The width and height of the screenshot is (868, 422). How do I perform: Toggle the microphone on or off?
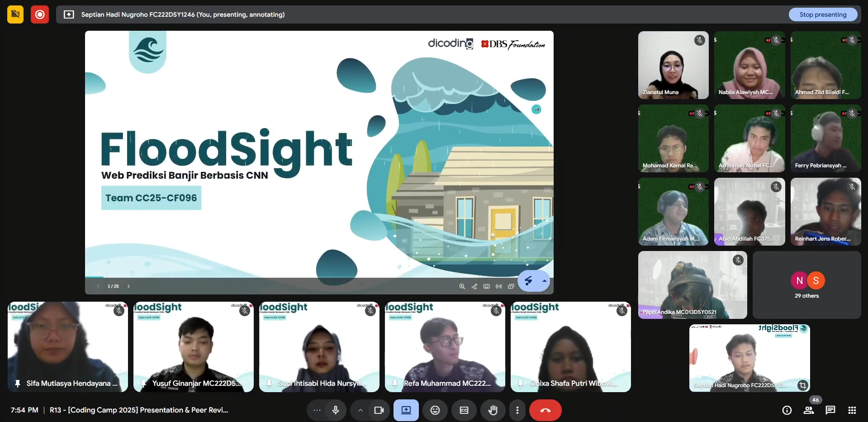point(335,410)
